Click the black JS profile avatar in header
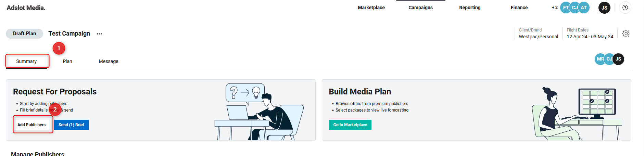Screen dimensions: 644x156 coord(604,8)
